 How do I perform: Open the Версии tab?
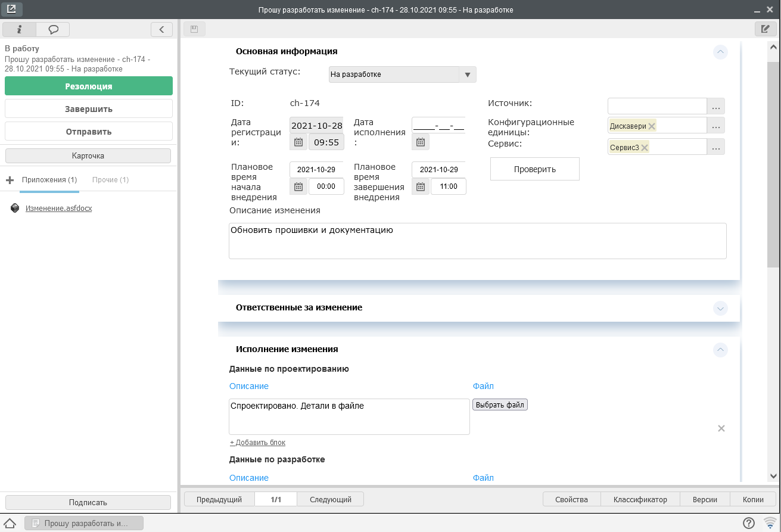click(705, 500)
